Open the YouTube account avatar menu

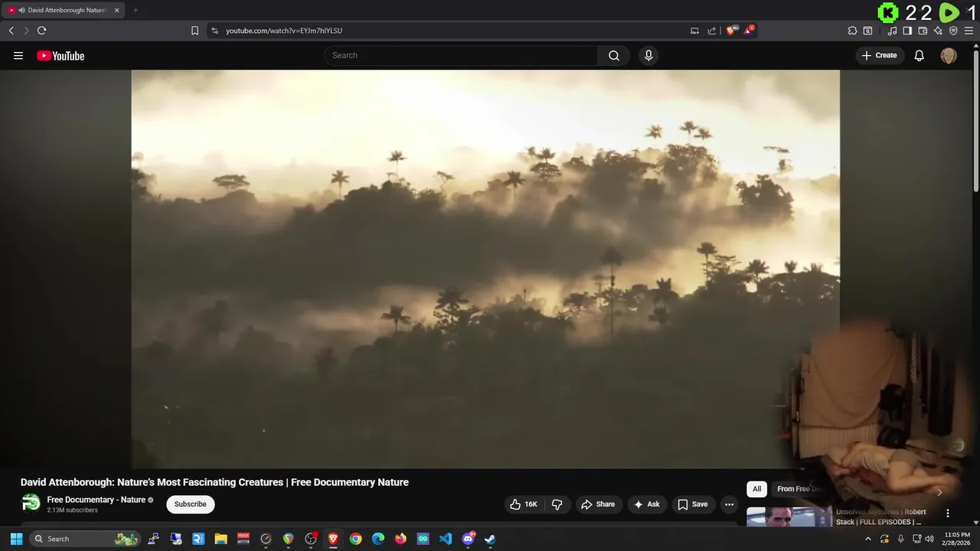pos(949,55)
